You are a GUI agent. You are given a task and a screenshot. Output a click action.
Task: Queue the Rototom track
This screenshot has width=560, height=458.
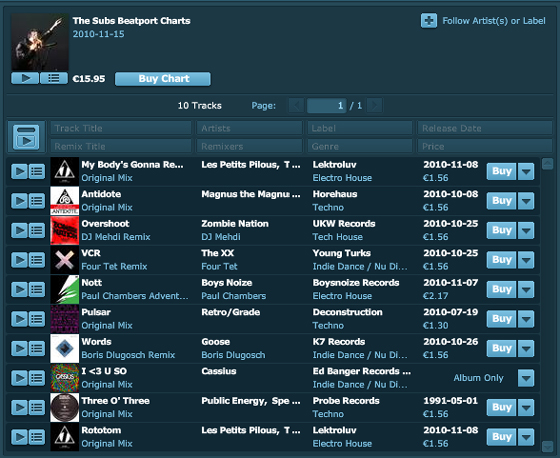pyautogui.click(x=37, y=437)
